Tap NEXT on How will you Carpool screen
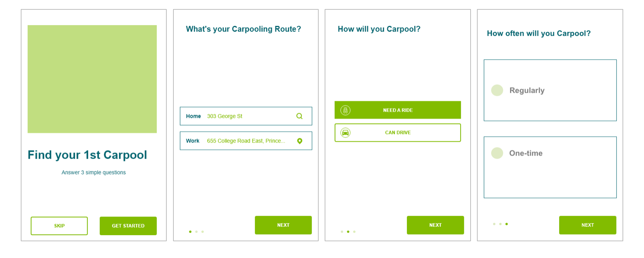The width and height of the screenshot is (644, 258). point(435,225)
